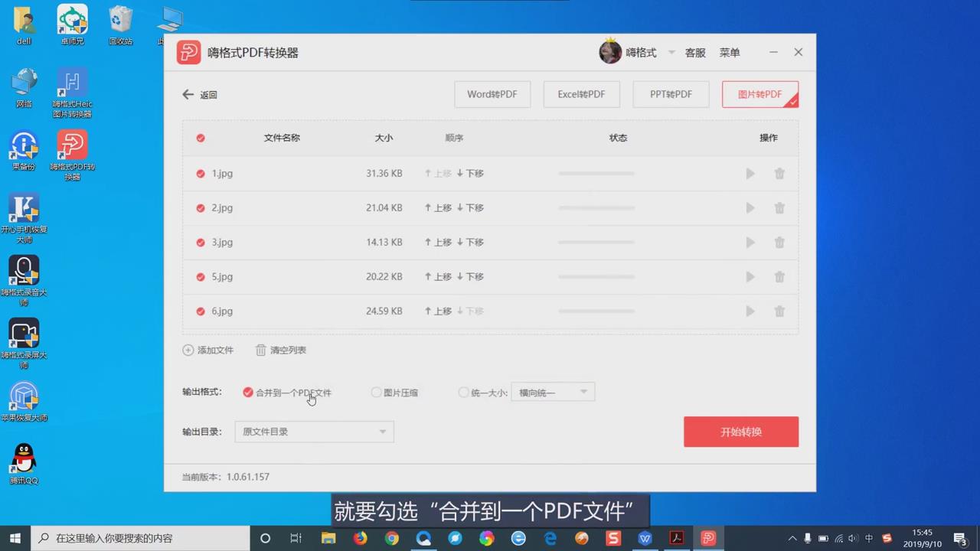Open File Explorer from the taskbar
The height and width of the screenshot is (551, 980).
point(328,538)
